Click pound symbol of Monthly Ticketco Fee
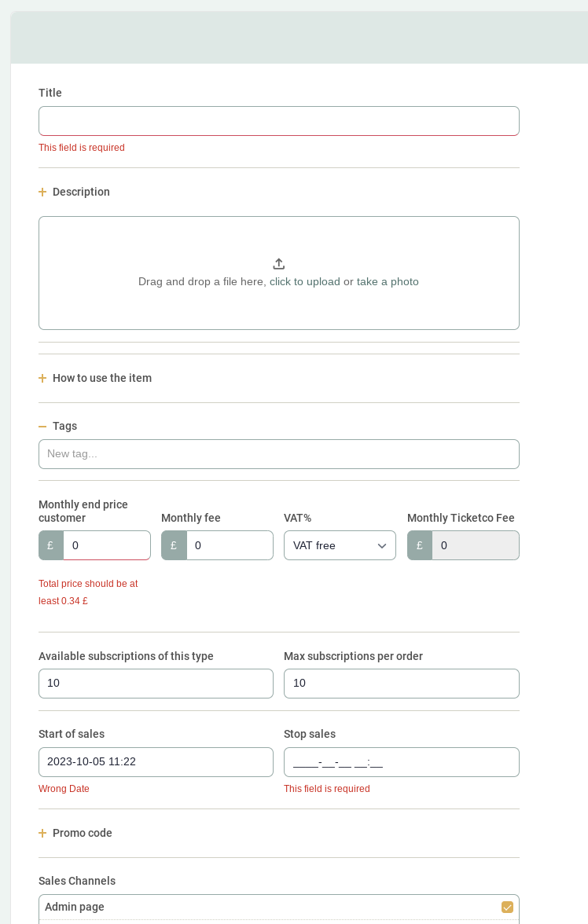 point(420,545)
